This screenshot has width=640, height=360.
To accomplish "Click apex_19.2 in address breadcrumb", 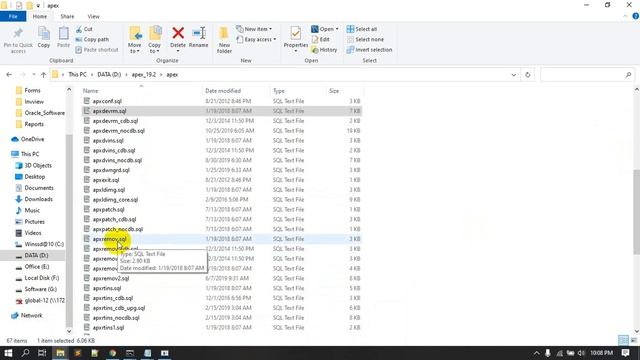I will pyautogui.click(x=144, y=75).
